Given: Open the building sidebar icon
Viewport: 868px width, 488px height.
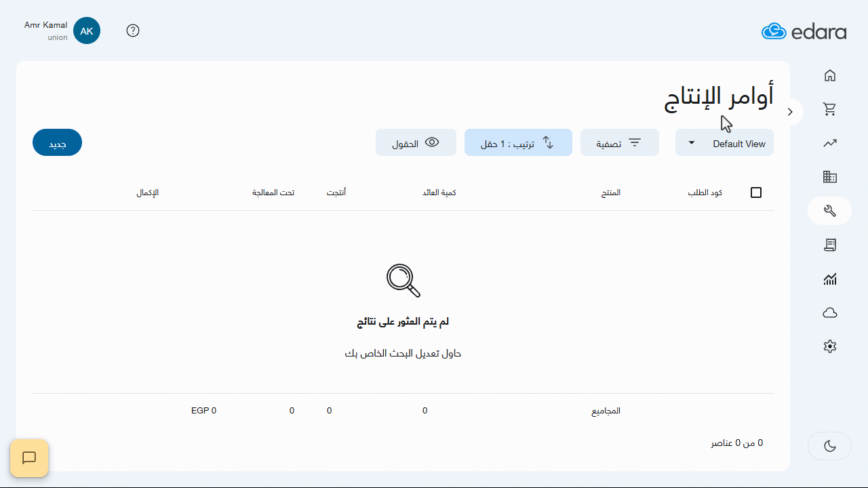Looking at the screenshot, I should [829, 177].
